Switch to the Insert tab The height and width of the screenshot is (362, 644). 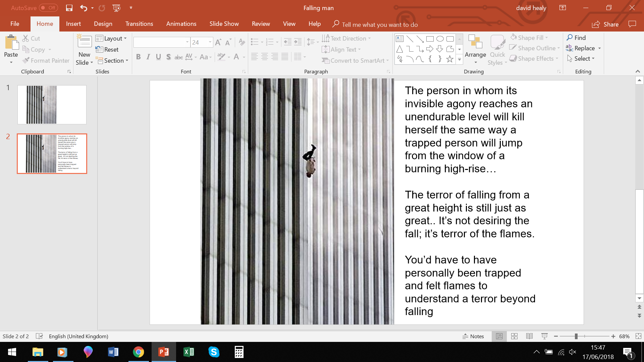point(73,24)
